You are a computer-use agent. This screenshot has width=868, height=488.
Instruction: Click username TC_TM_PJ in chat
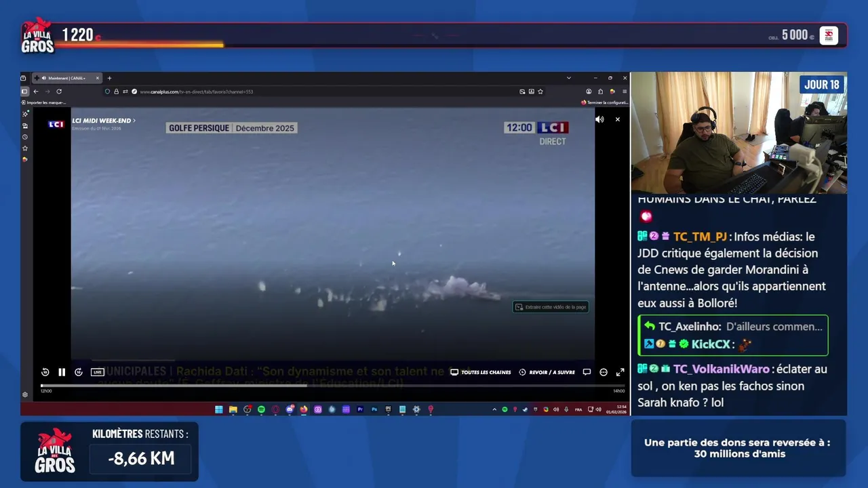click(700, 237)
